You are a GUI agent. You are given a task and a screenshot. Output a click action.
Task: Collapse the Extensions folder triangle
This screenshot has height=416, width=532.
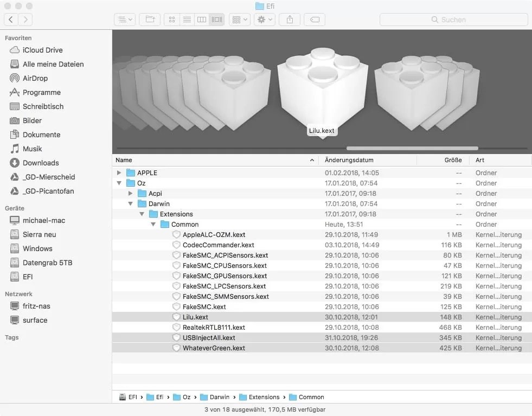142,214
